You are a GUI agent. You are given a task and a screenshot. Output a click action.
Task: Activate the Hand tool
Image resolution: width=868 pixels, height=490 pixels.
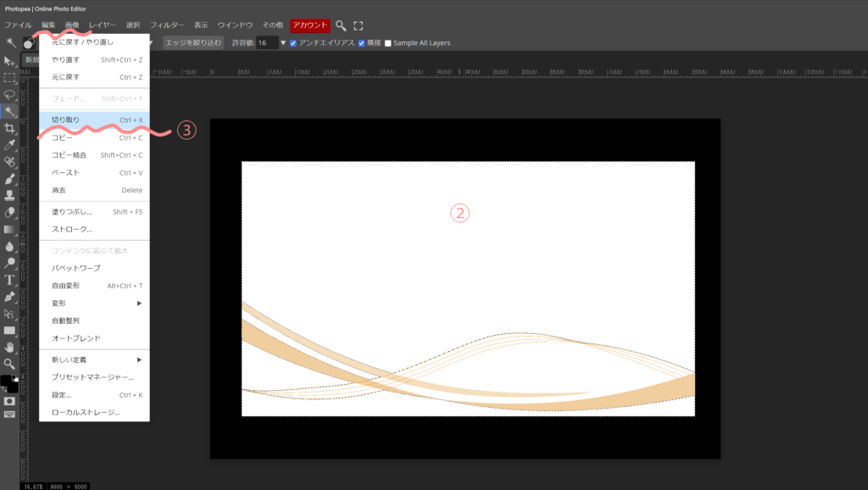(10, 347)
